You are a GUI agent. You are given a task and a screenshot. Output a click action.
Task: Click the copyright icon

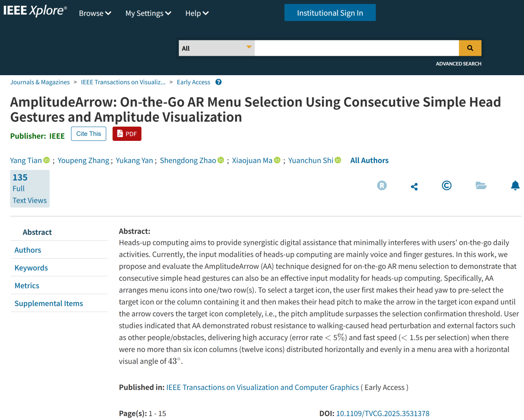(x=446, y=185)
